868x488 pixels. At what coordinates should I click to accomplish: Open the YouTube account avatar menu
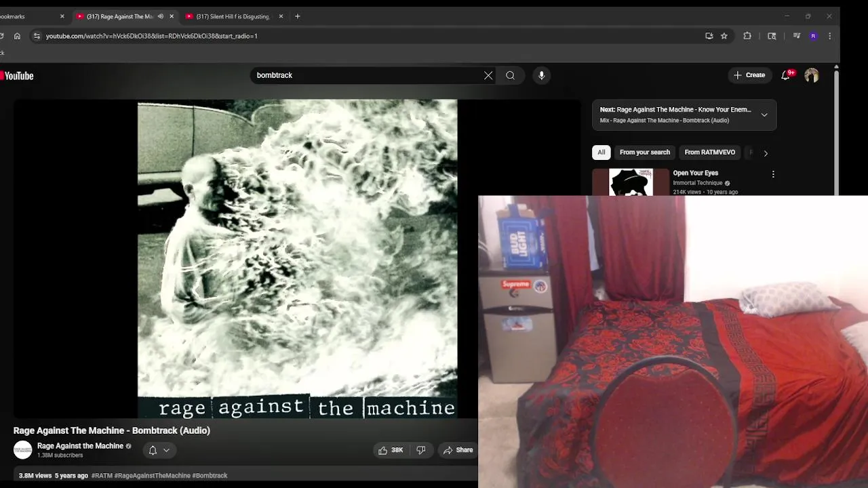pos(812,75)
